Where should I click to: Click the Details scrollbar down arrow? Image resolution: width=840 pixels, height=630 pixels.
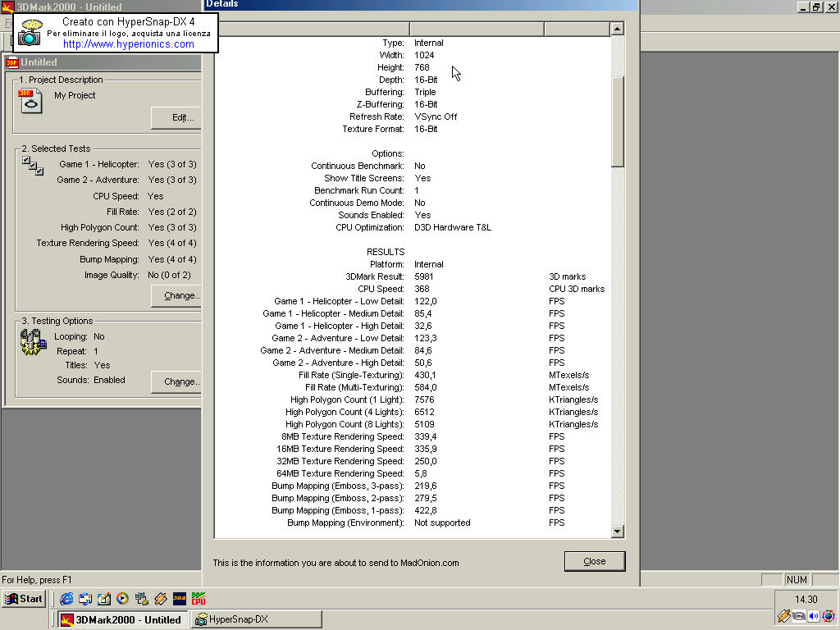(x=617, y=532)
